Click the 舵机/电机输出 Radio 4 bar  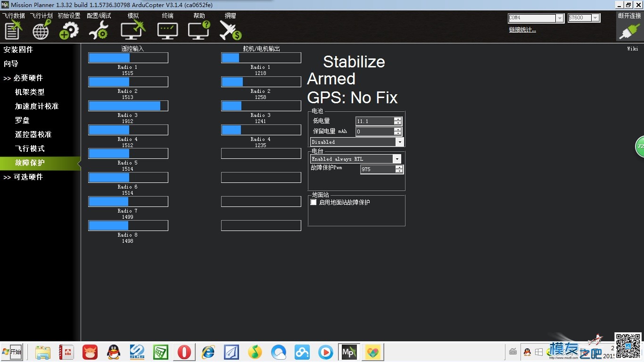click(261, 130)
